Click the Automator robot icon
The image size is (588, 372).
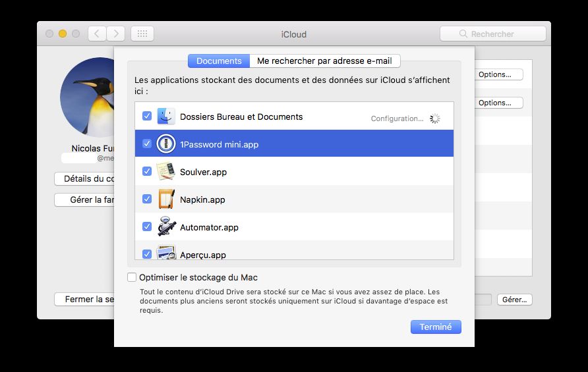click(x=167, y=226)
